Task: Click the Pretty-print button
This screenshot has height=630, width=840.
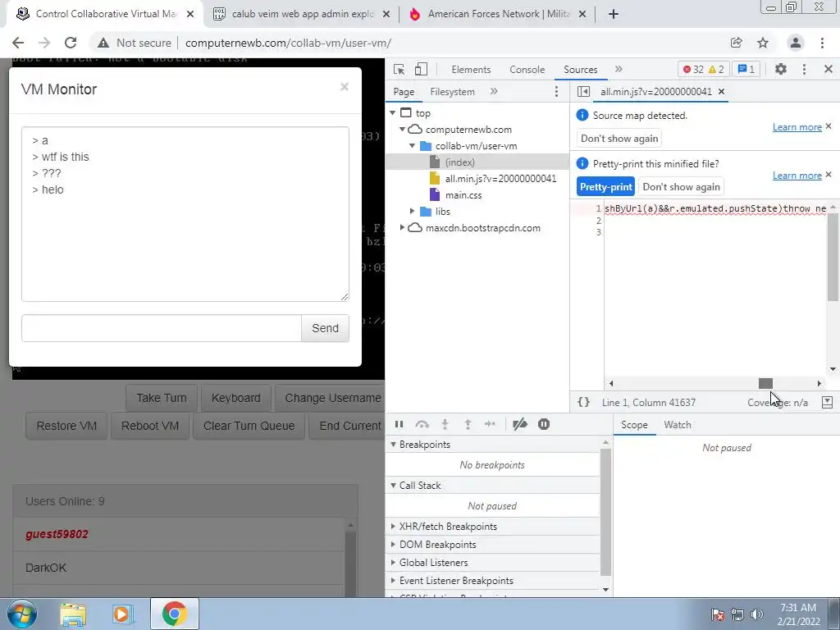Action: tap(606, 187)
